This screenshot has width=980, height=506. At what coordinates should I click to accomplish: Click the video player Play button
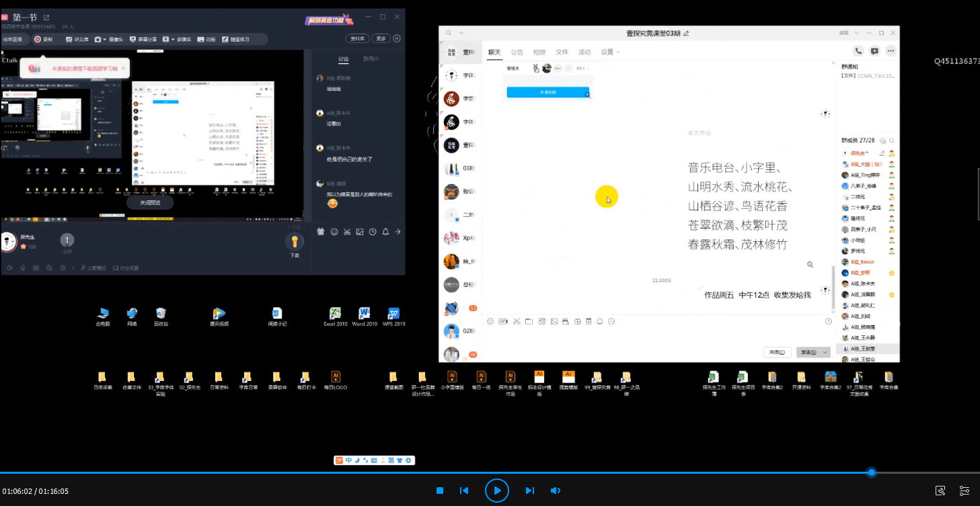pyautogui.click(x=496, y=491)
